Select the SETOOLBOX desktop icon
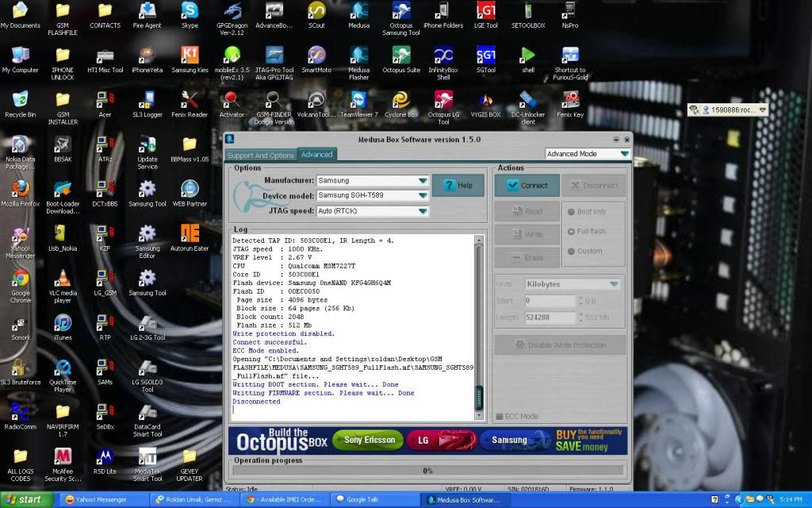 [527, 15]
